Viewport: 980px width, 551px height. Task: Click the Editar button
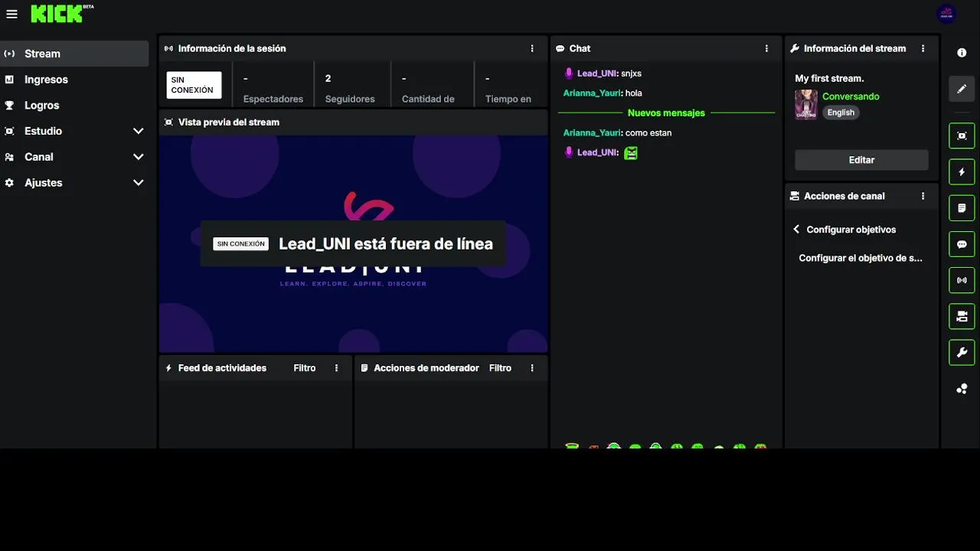(861, 160)
